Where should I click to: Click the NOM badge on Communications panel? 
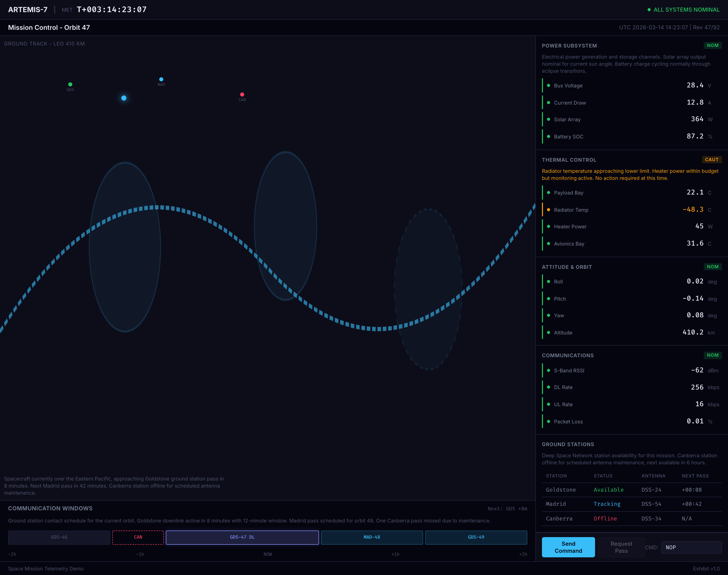pos(713,355)
